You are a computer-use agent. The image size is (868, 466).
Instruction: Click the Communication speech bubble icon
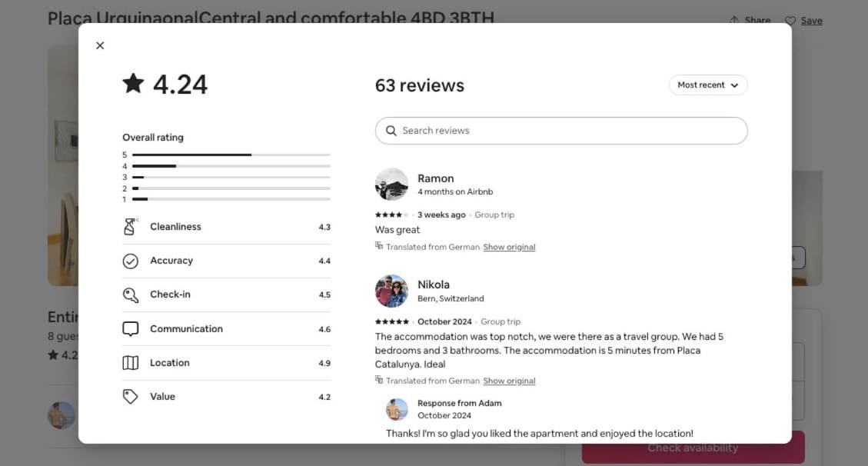pos(130,329)
